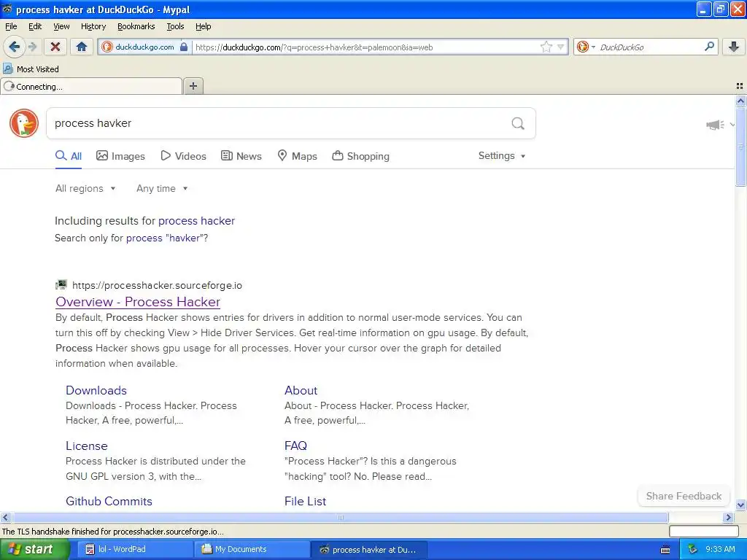Click the magnifier in the browser search box
Screen dimensions: 747x560
pos(709,47)
